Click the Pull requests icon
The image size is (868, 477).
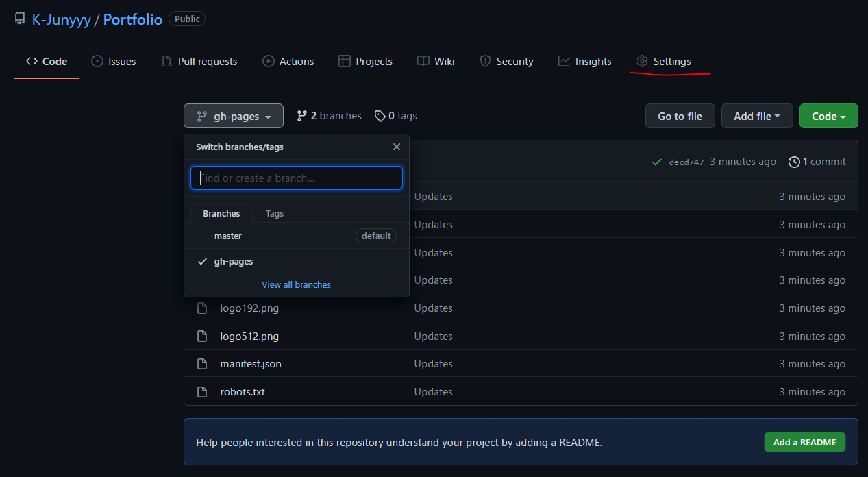(166, 62)
